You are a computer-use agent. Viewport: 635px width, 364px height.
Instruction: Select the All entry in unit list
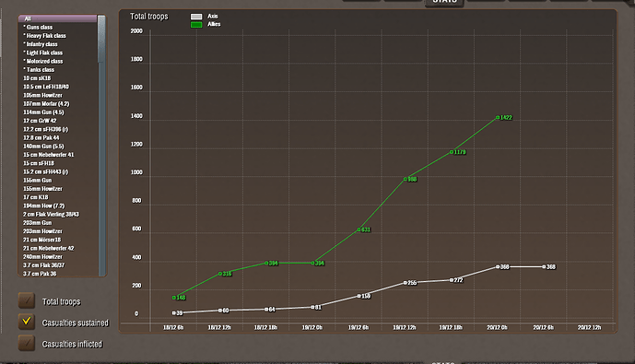point(58,18)
